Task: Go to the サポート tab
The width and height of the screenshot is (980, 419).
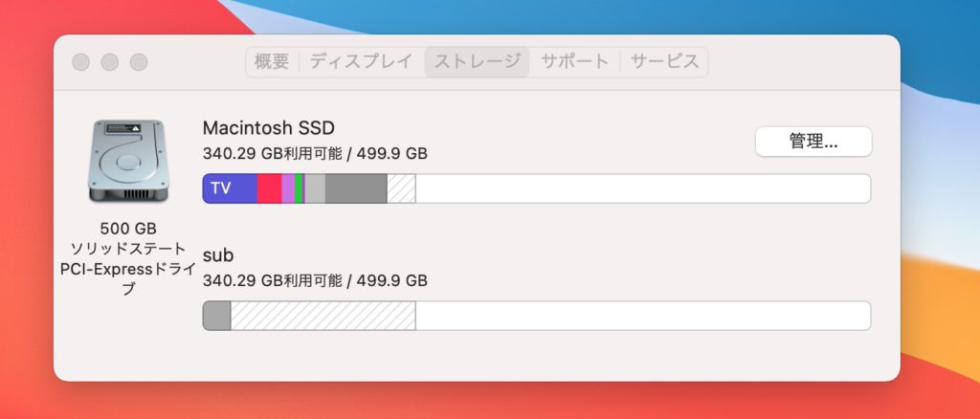Action: click(574, 62)
